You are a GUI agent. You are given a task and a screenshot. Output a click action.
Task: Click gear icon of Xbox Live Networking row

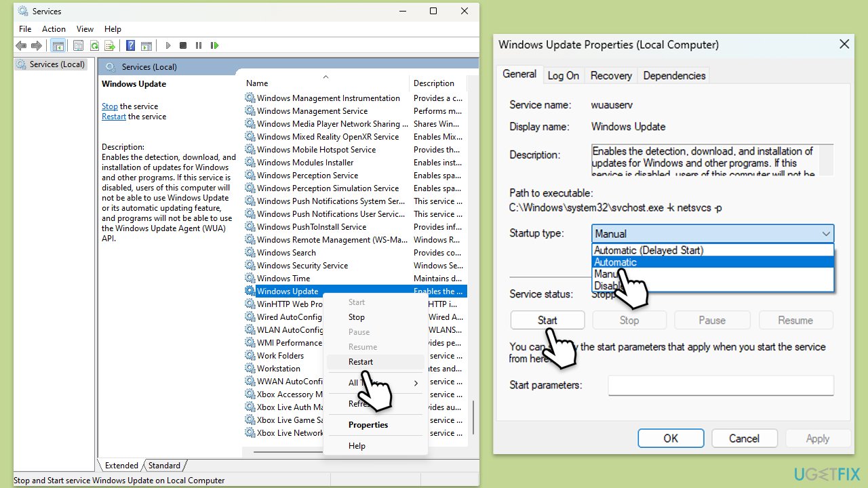tap(250, 433)
